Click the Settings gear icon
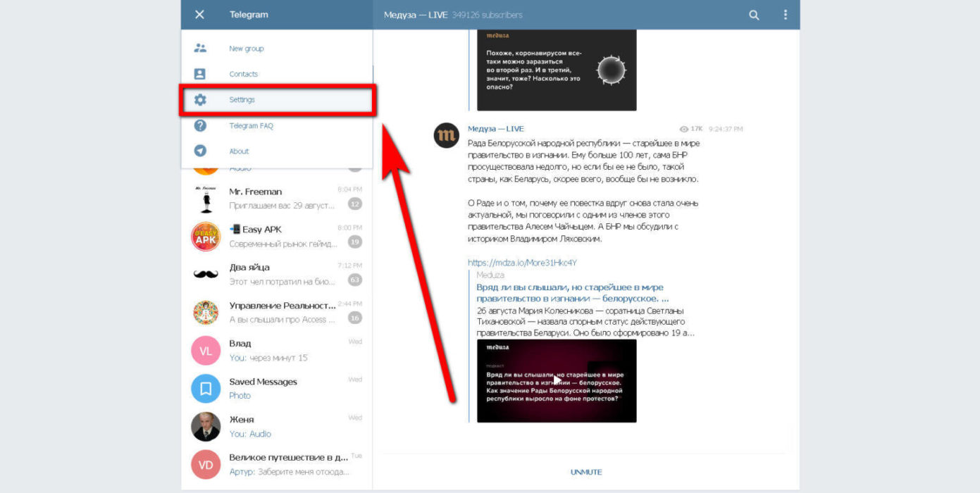 click(200, 100)
